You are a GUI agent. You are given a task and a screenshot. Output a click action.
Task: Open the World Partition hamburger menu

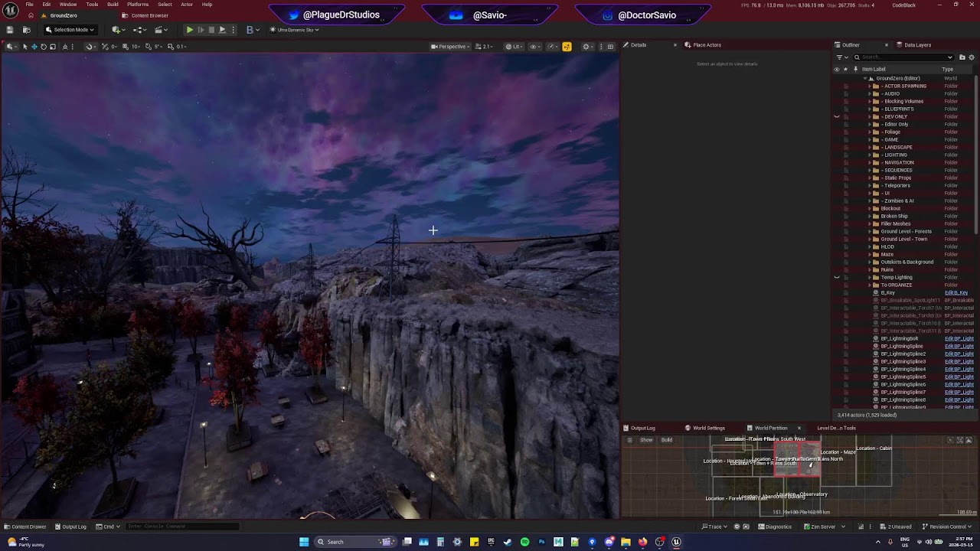(629, 440)
